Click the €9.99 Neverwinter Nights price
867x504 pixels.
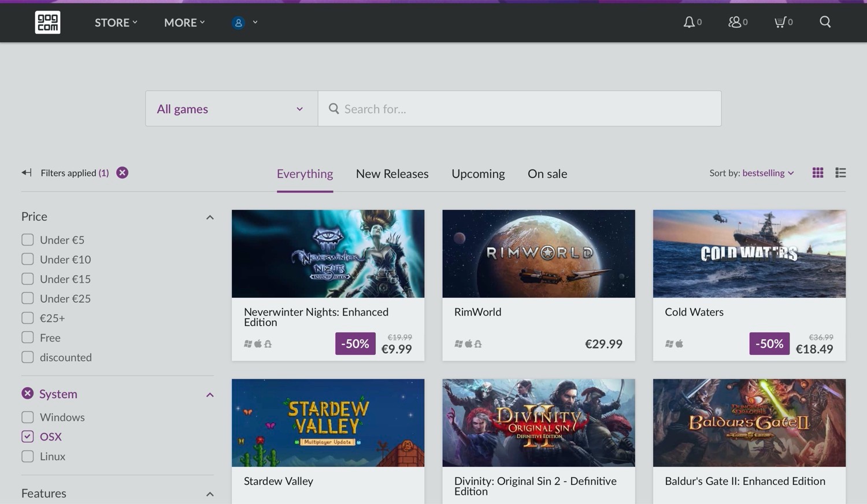pyautogui.click(x=397, y=349)
